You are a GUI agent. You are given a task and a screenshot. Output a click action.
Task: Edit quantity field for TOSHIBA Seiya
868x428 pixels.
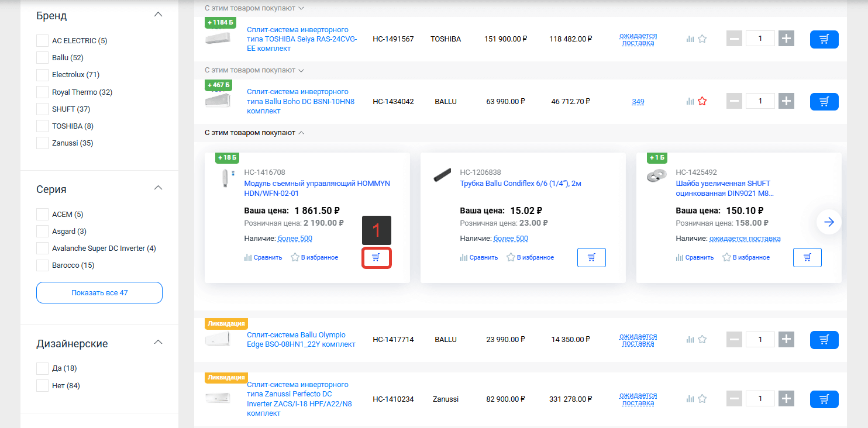[x=760, y=39]
